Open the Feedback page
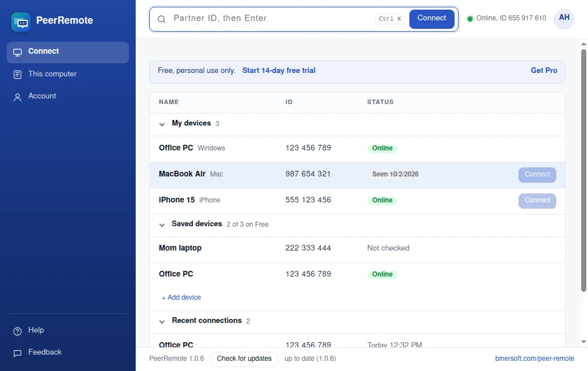 click(x=68, y=352)
